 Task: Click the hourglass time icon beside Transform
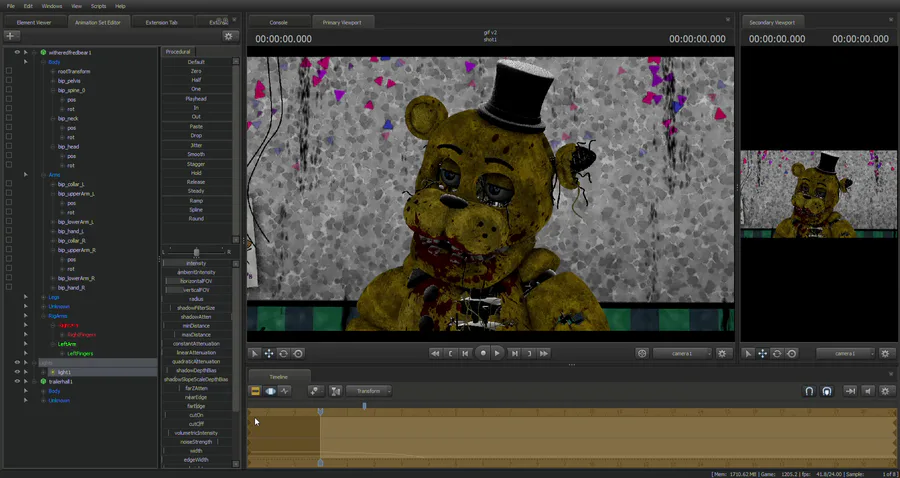(x=336, y=391)
